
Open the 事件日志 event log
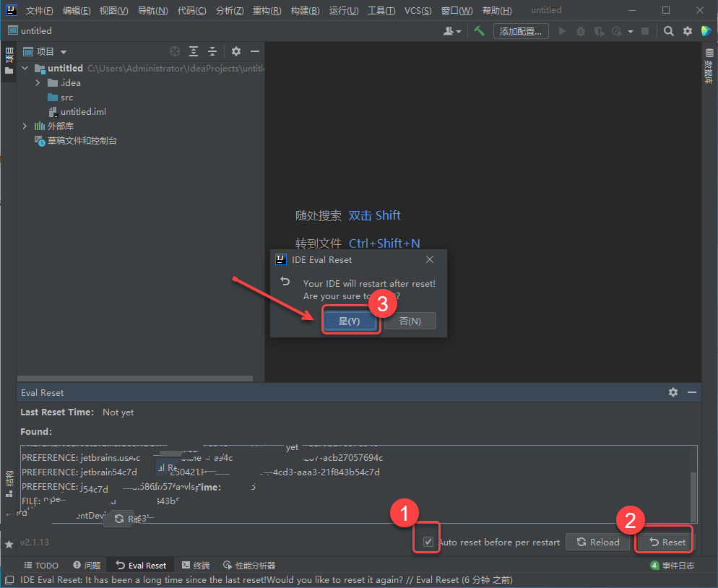pyautogui.click(x=672, y=565)
